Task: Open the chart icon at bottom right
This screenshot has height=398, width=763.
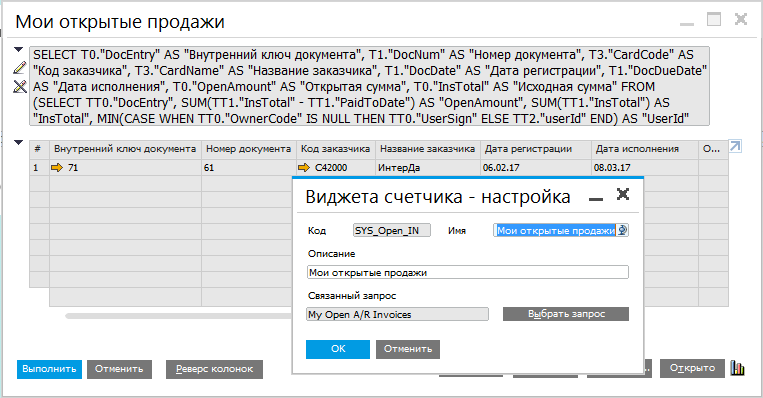Action: 738,369
